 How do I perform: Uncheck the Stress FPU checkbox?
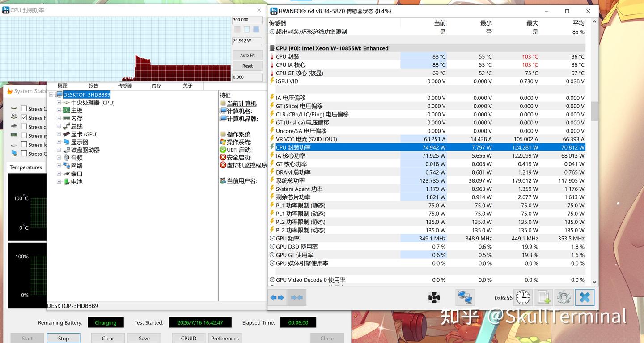tap(24, 117)
